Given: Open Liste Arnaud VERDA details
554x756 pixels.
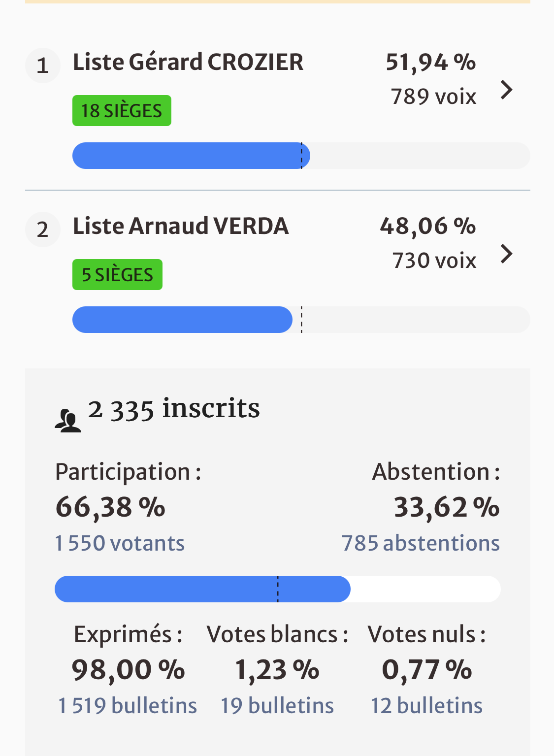Looking at the screenshot, I should 181,227.
